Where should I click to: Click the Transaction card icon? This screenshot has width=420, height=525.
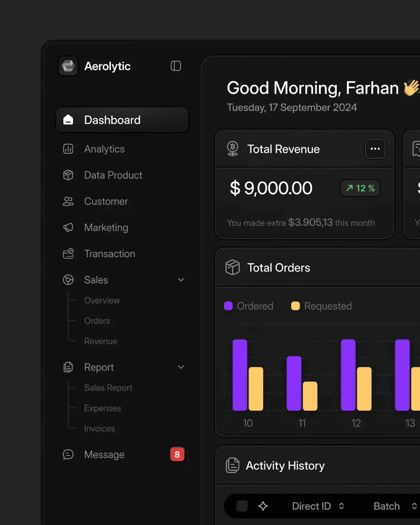pos(68,254)
